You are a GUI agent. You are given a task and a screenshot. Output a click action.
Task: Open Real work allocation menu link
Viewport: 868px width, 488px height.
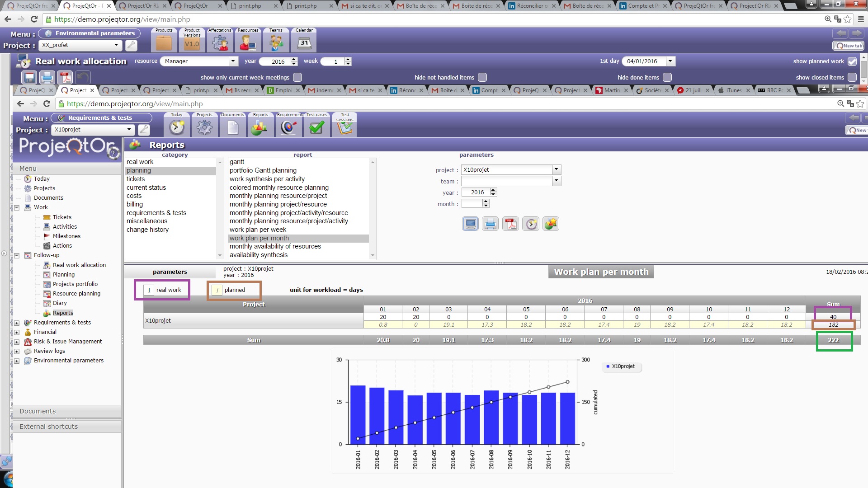pyautogui.click(x=79, y=265)
